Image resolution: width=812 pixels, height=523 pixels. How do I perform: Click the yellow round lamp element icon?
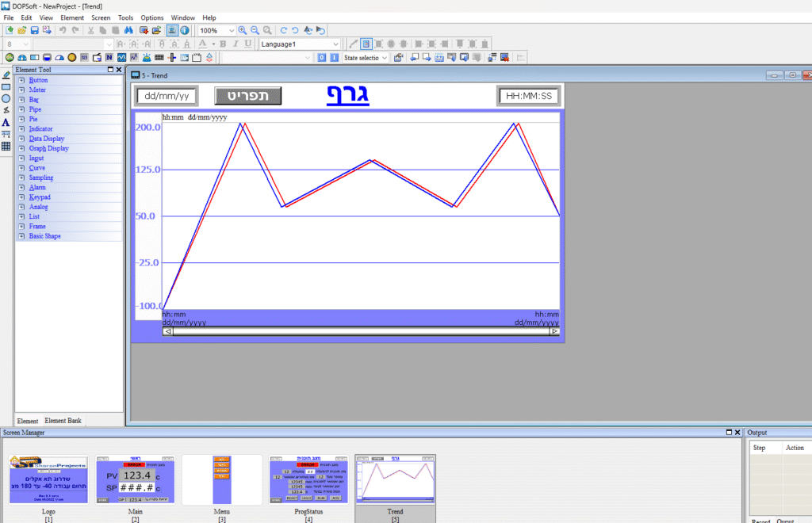[x=72, y=57]
